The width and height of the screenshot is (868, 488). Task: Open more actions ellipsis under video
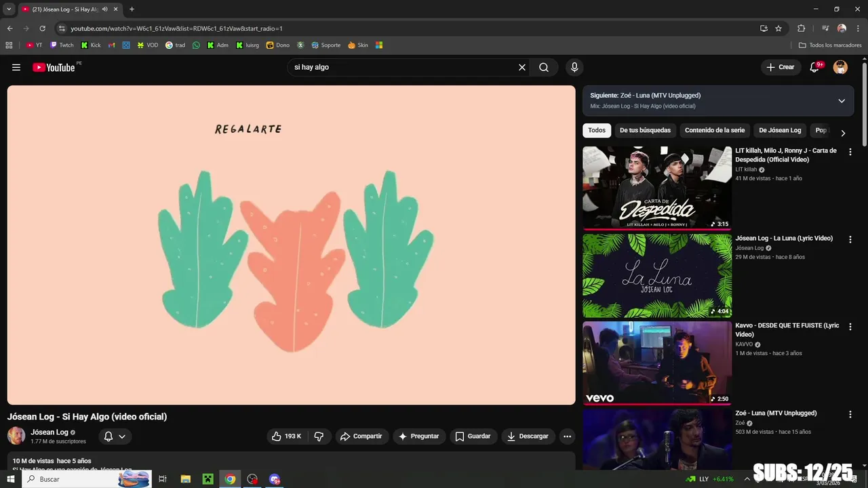pyautogui.click(x=568, y=436)
